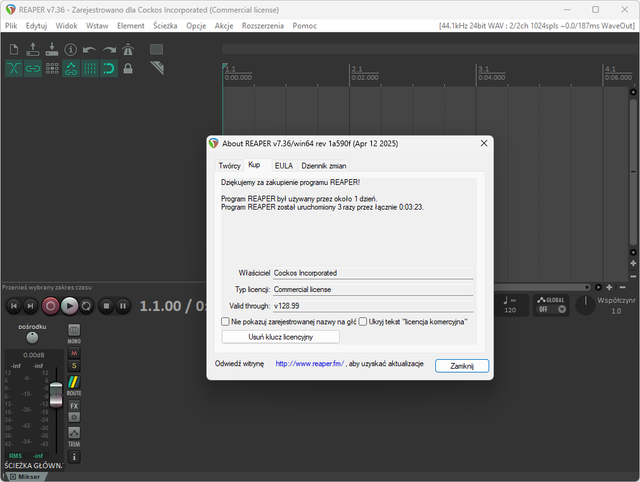Click the New Project toolbar icon

click(14, 49)
